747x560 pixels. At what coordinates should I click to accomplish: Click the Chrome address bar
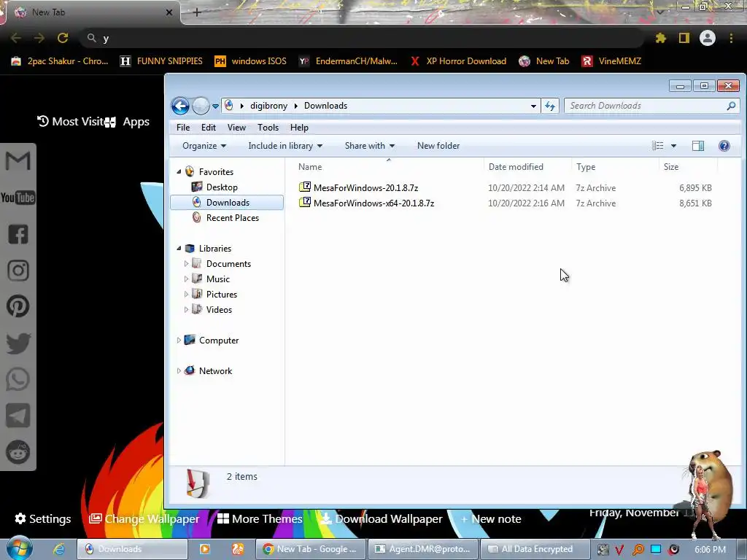362,38
